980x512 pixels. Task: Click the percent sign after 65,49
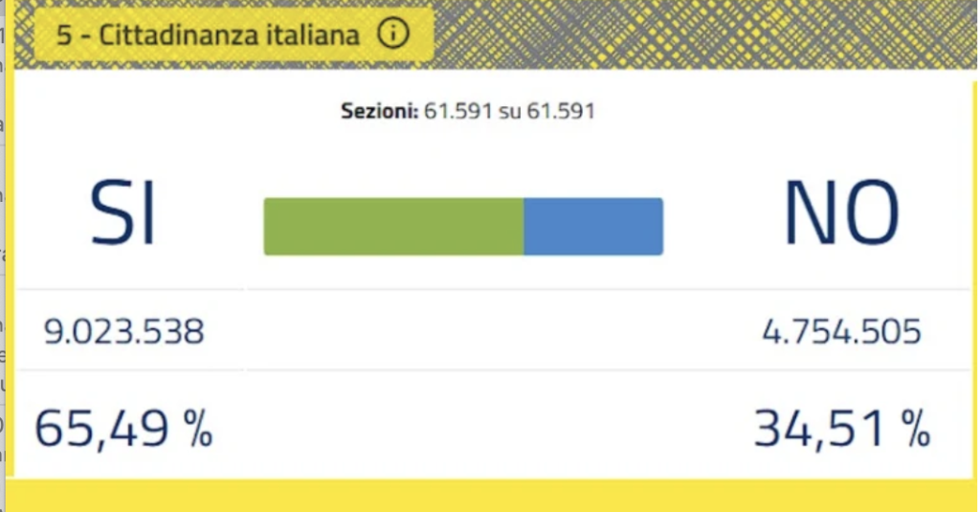coord(196,429)
